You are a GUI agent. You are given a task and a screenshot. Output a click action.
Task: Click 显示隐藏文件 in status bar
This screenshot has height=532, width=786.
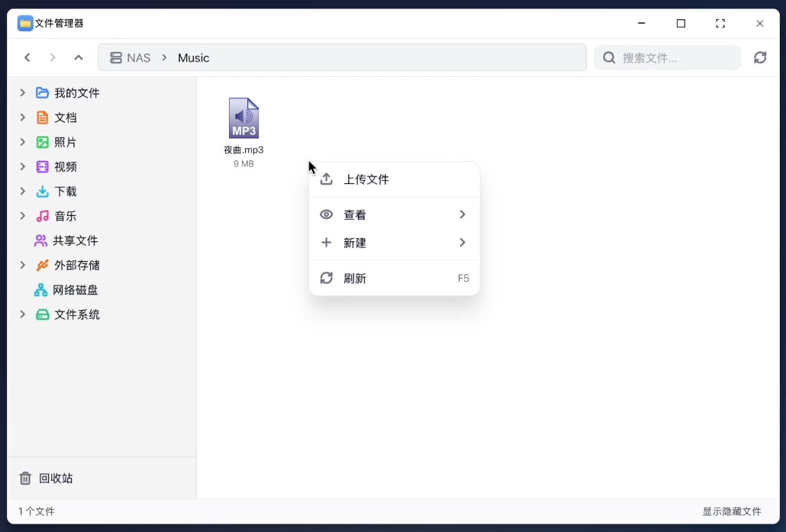click(x=731, y=511)
